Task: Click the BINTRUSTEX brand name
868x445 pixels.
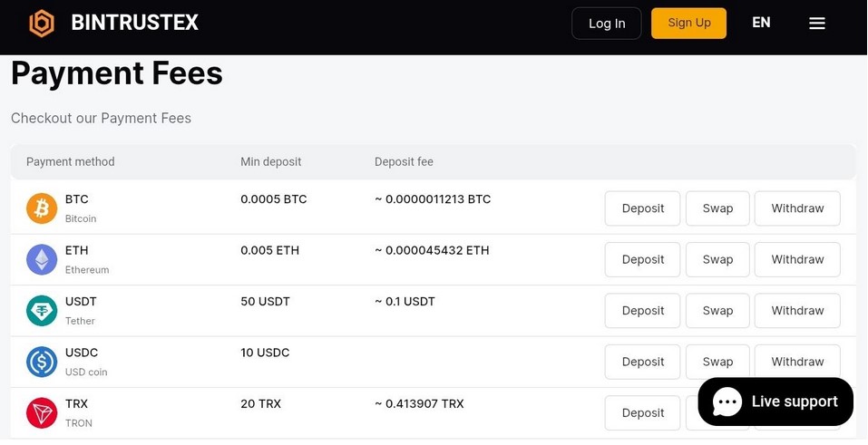Action: pos(134,23)
